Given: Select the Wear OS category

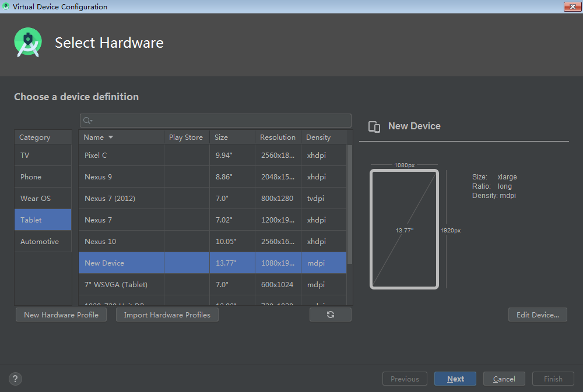Looking at the screenshot, I should pyautogui.click(x=43, y=199).
